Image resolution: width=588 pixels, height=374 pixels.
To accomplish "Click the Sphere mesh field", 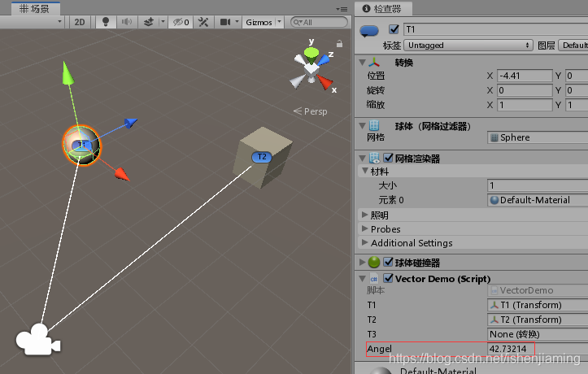I will [x=538, y=137].
